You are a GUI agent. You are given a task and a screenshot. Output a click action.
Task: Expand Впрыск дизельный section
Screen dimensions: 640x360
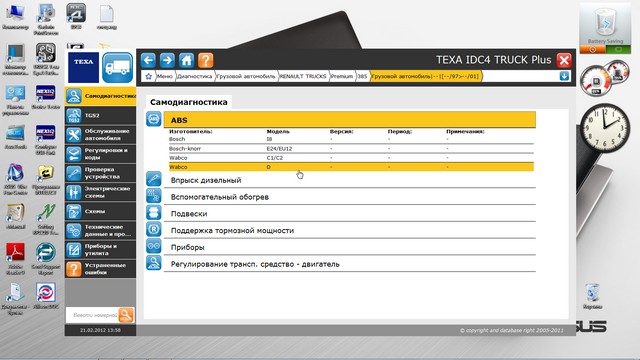pos(349,180)
